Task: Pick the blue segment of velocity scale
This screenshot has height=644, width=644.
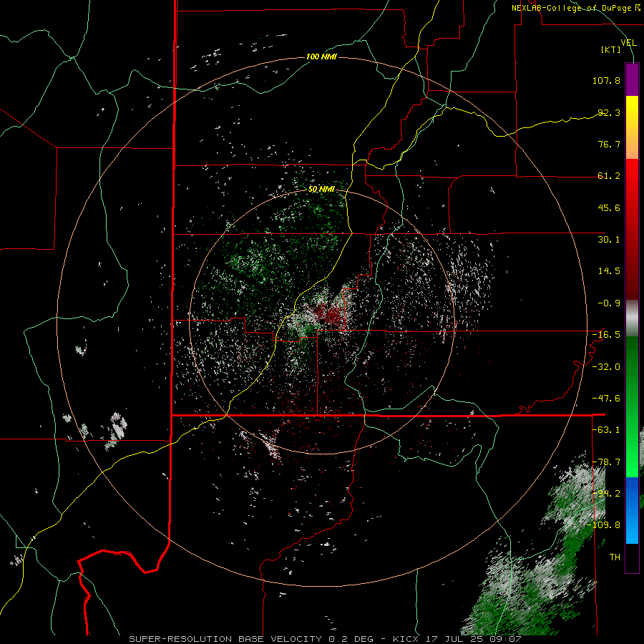Action: pos(632,510)
